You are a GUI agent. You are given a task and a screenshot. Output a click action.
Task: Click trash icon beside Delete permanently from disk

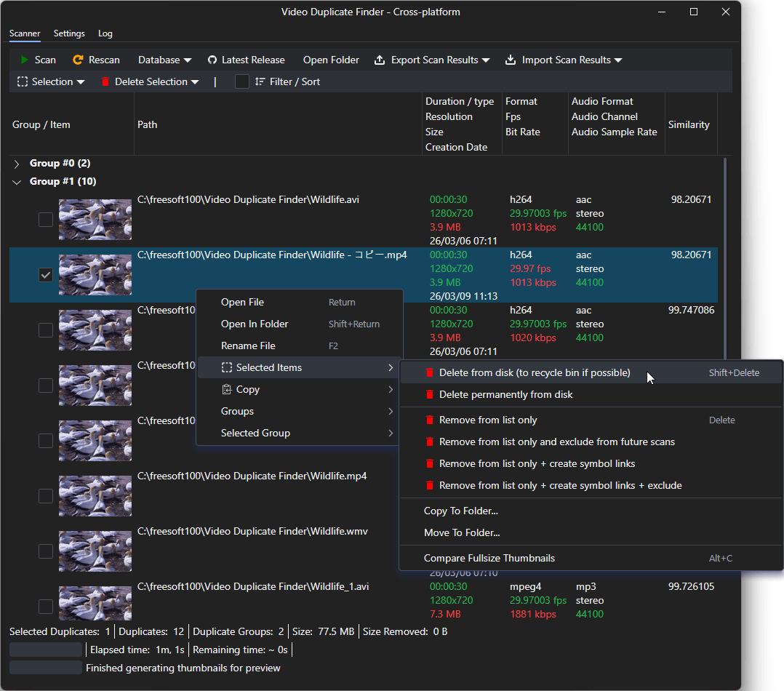pyautogui.click(x=430, y=395)
